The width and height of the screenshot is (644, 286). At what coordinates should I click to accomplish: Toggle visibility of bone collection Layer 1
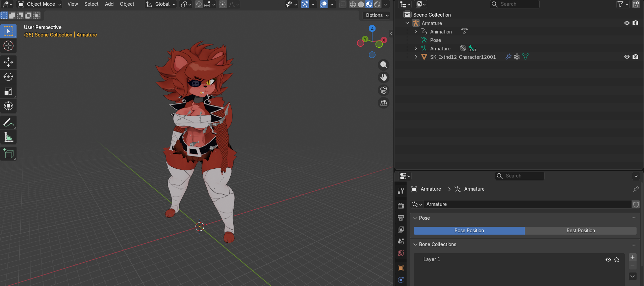coord(608,260)
